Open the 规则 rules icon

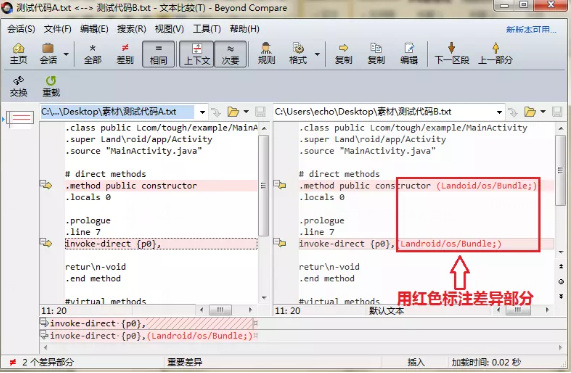click(x=266, y=54)
